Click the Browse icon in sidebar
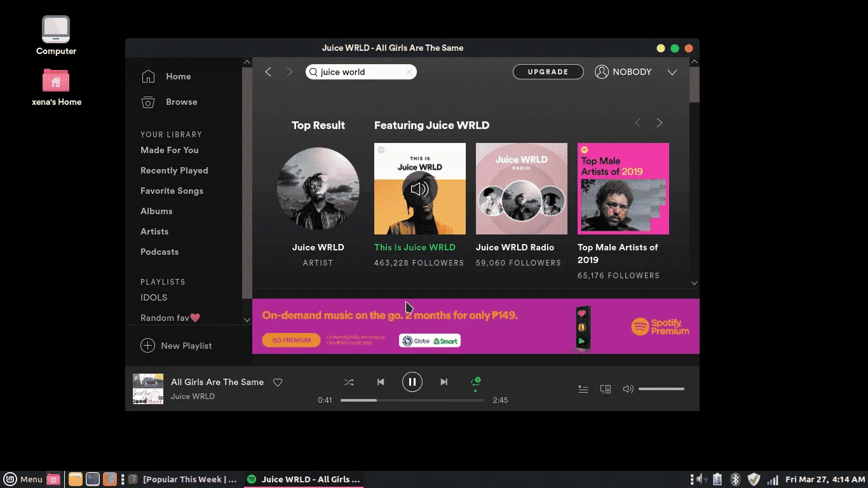868x488 pixels. [x=148, y=102]
